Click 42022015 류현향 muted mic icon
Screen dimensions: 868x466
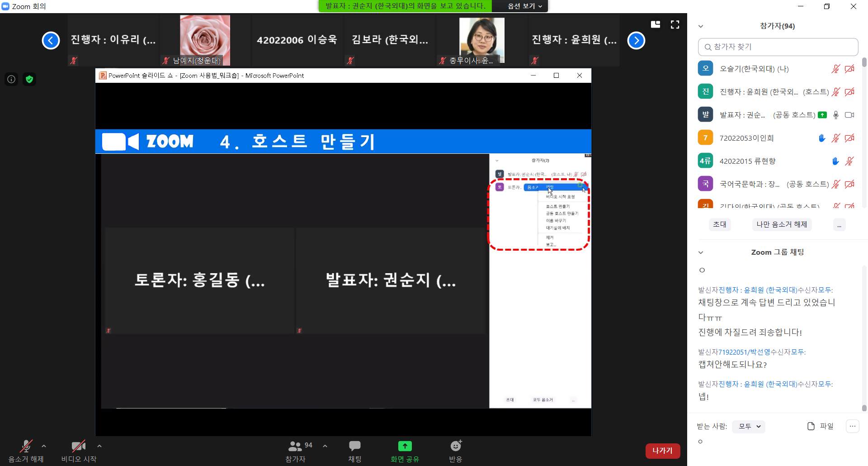849,161
